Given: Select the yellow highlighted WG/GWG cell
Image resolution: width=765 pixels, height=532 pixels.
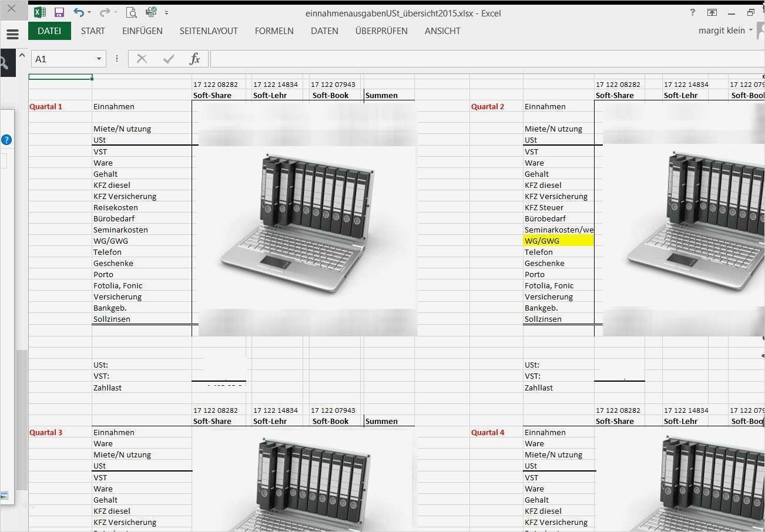Looking at the screenshot, I should pos(558,240).
